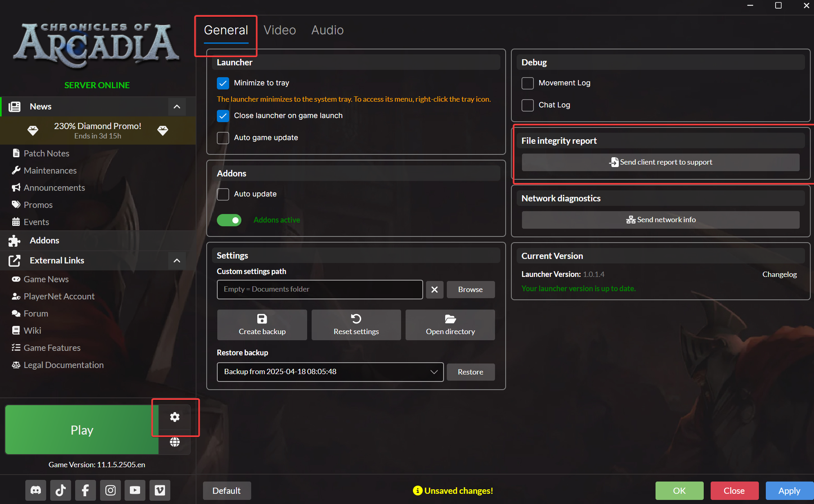Uncheck Minimize to tray checkbox
The width and height of the screenshot is (814, 504).
pos(223,83)
